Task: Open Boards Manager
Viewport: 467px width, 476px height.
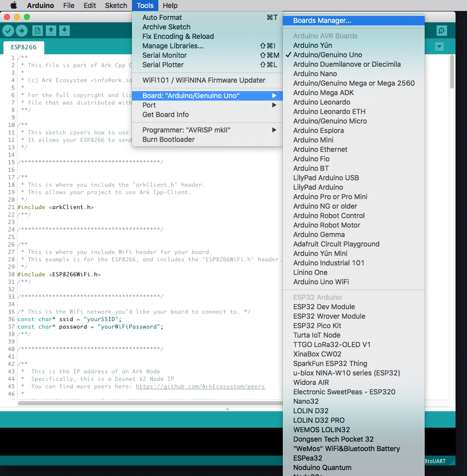Action: tap(322, 21)
